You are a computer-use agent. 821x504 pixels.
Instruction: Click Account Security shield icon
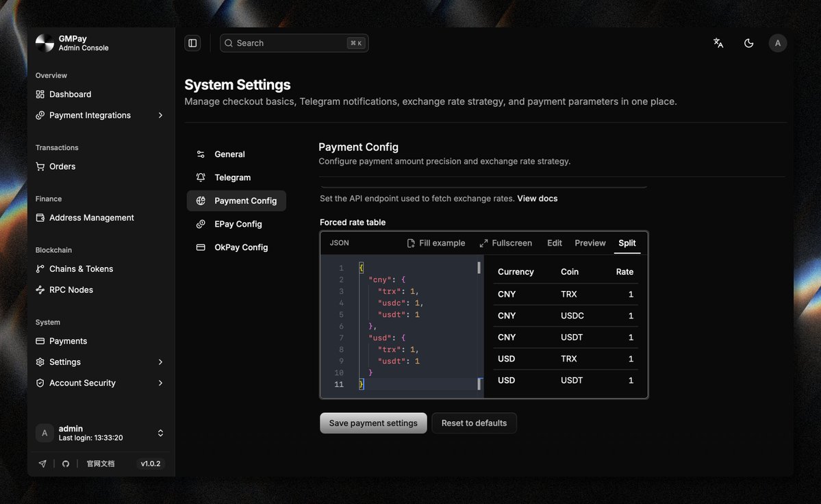40,383
